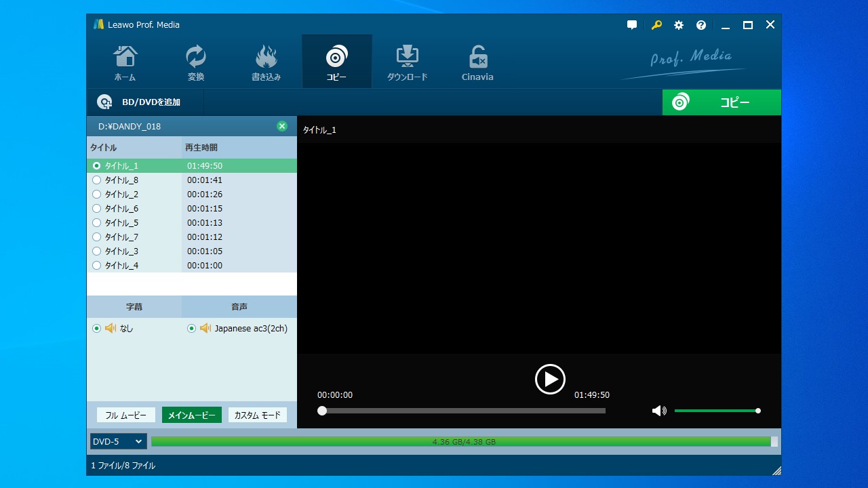The height and width of the screenshot is (488, 868).
Task: Adjust the green volume slider
Action: [x=717, y=411]
